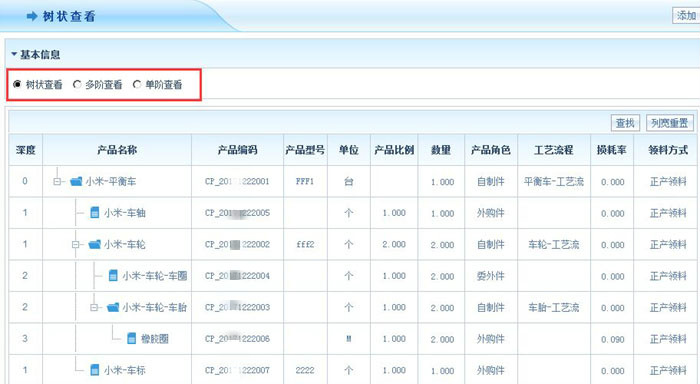Screen dimensions: 700x384
Task: Click the document icon beside 橡胶圈
Action: point(132,338)
